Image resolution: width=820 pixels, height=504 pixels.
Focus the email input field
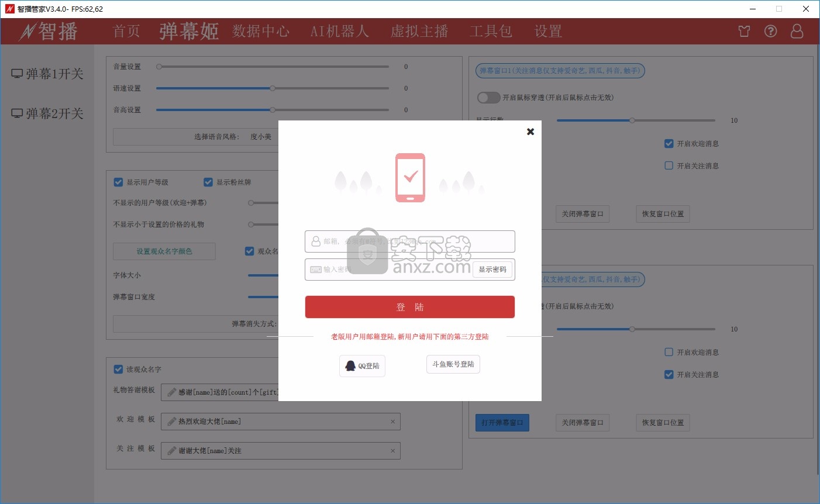point(410,241)
